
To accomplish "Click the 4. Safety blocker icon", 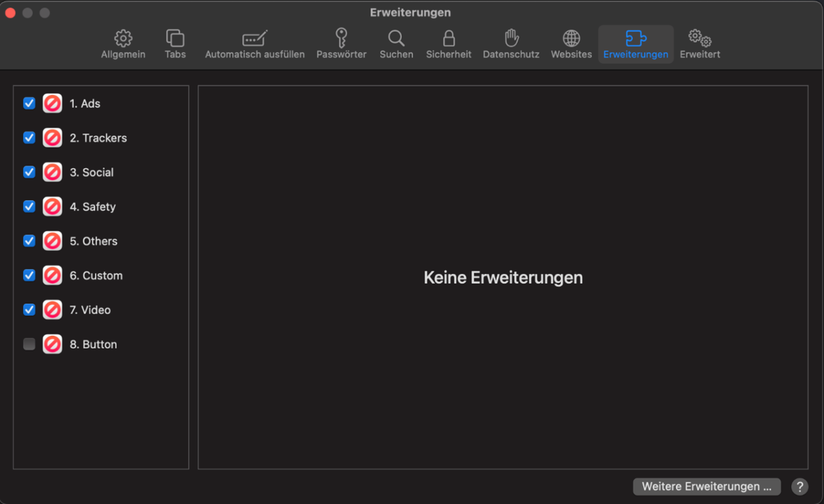I will tap(52, 207).
